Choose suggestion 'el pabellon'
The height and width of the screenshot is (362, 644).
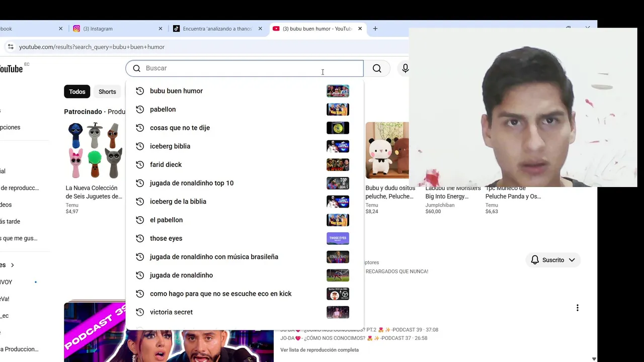coord(245,220)
